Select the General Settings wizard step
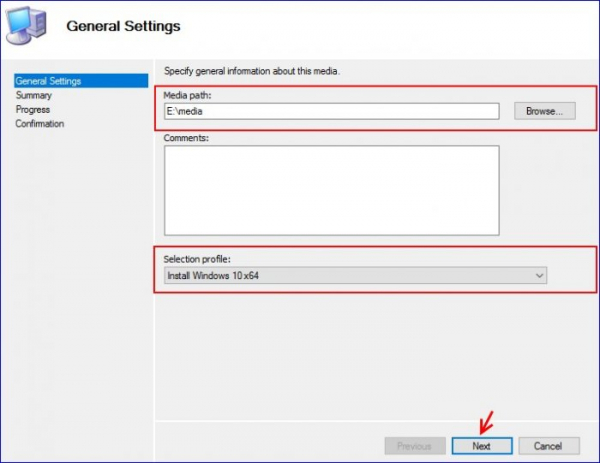Screen dimensions: 600x463 point(81,81)
